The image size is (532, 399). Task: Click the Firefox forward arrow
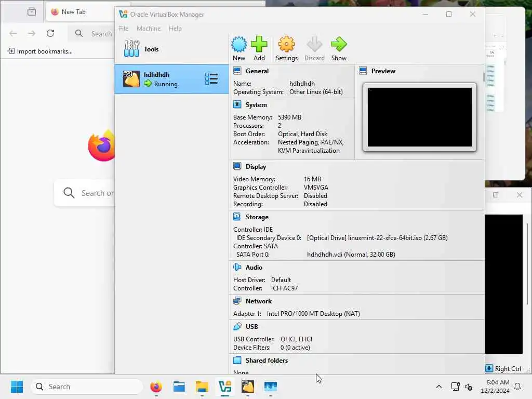coord(32,33)
